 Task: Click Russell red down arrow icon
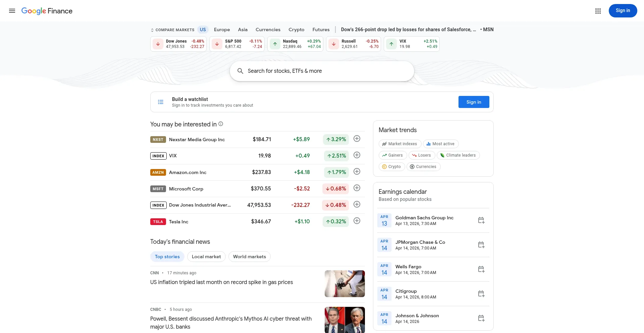[x=334, y=44]
